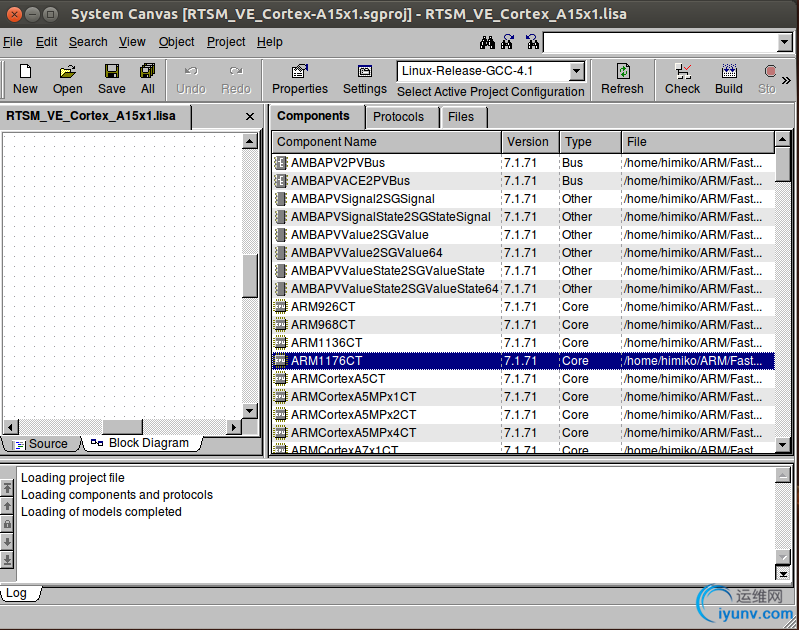Open project Settings from the toolbar
This screenshot has width=799, height=630.
(365, 80)
